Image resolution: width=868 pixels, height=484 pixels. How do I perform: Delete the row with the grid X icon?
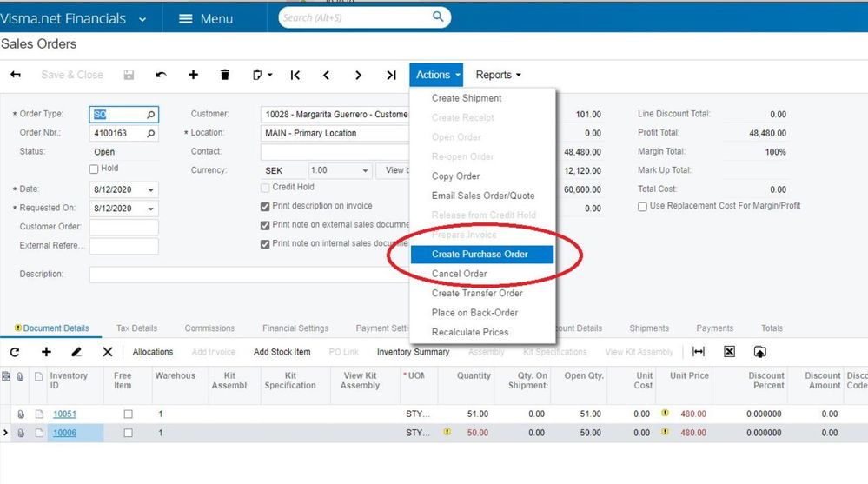[x=108, y=352]
